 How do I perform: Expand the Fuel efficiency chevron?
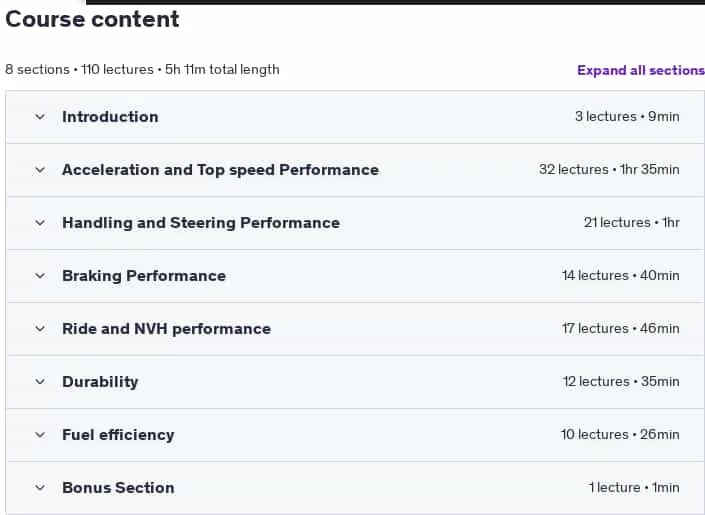click(x=40, y=435)
